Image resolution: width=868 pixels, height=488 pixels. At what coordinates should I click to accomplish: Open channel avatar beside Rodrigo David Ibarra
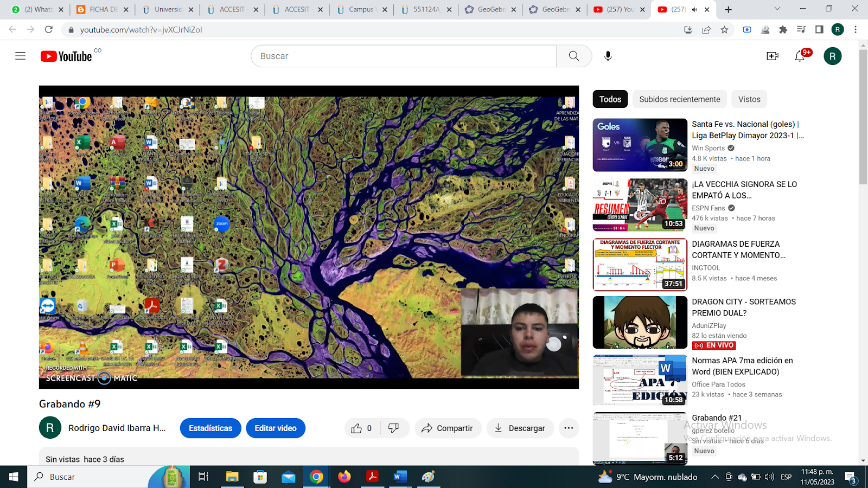pyautogui.click(x=50, y=428)
